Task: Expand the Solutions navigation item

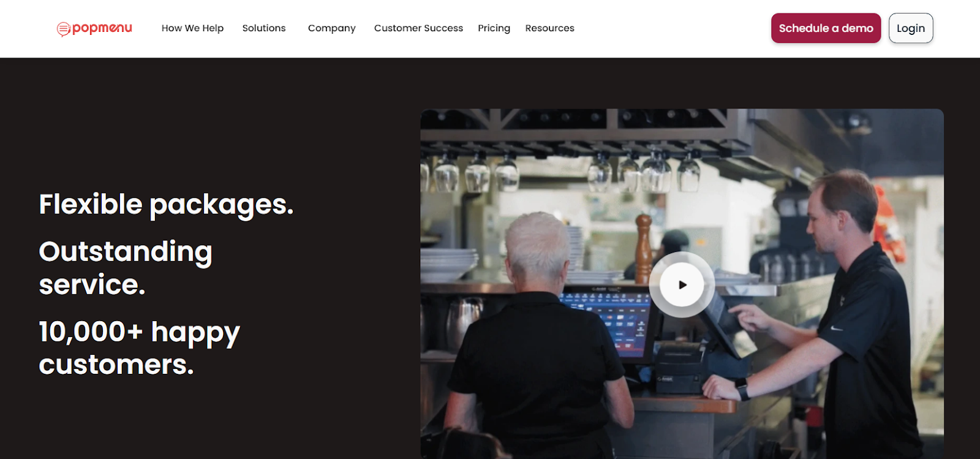Action: (264, 28)
